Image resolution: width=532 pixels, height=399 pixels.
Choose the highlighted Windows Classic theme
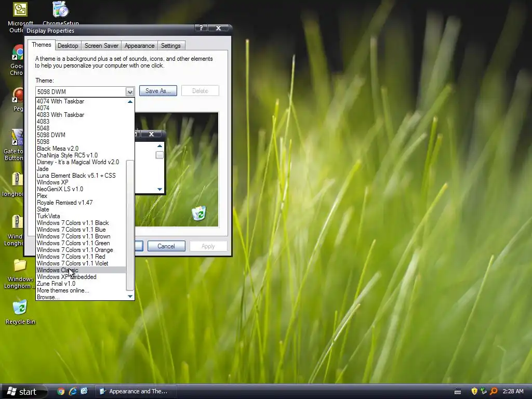pos(81,270)
